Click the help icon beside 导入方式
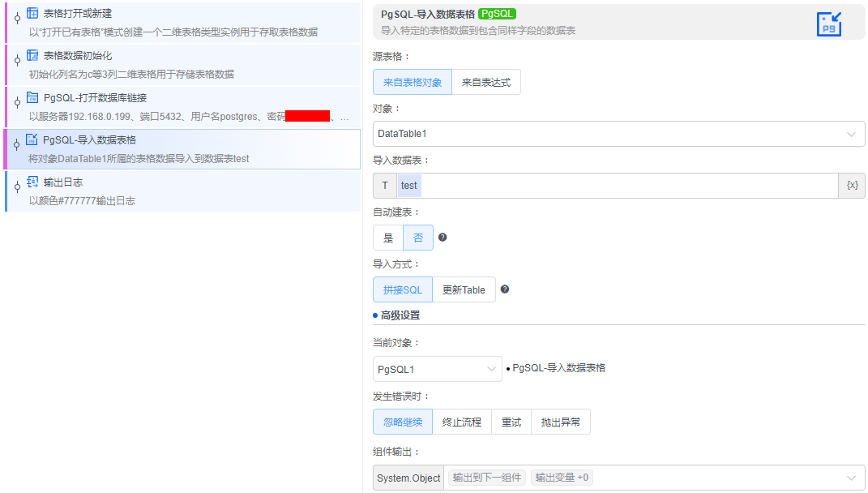The width and height of the screenshot is (868, 493). [505, 289]
